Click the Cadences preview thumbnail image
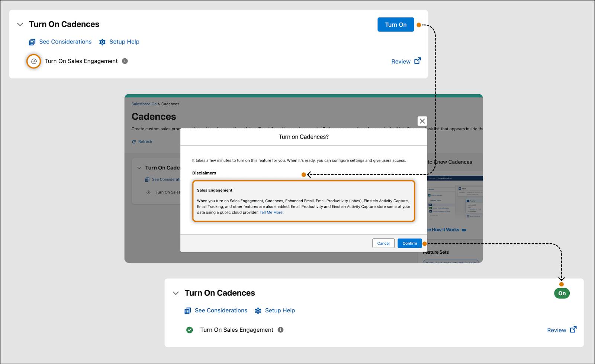This screenshot has width=595, height=364. [455, 197]
